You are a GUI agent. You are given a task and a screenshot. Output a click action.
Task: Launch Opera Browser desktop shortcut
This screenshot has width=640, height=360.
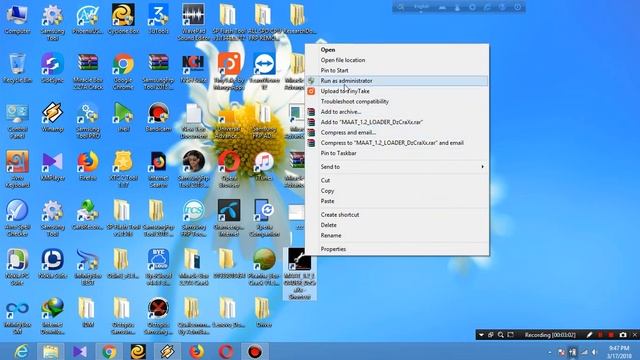pyautogui.click(x=229, y=169)
